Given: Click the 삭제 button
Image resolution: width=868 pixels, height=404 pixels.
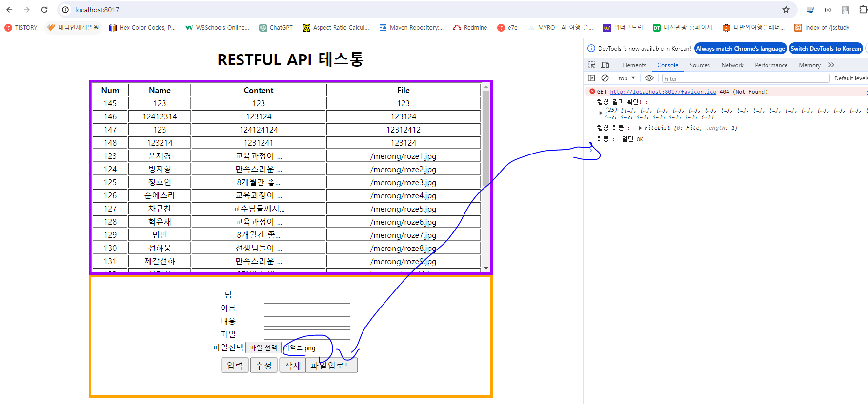Looking at the screenshot, I should click(292, 365).
